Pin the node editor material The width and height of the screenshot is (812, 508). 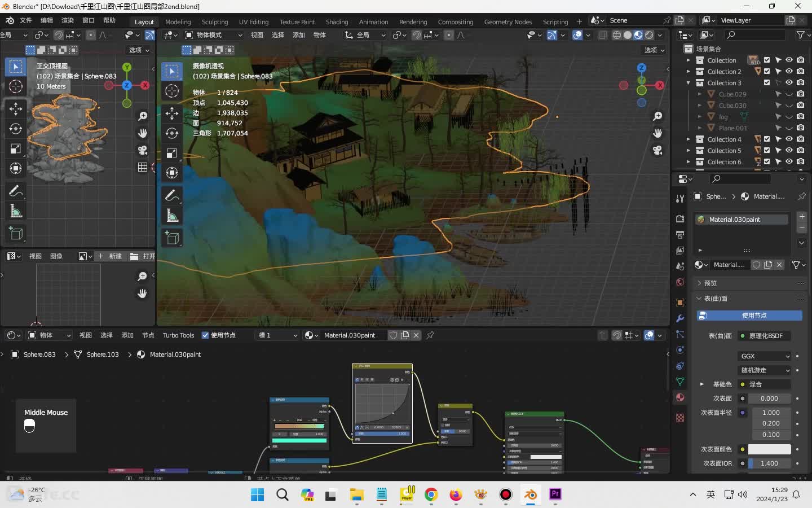click(430, 335)
